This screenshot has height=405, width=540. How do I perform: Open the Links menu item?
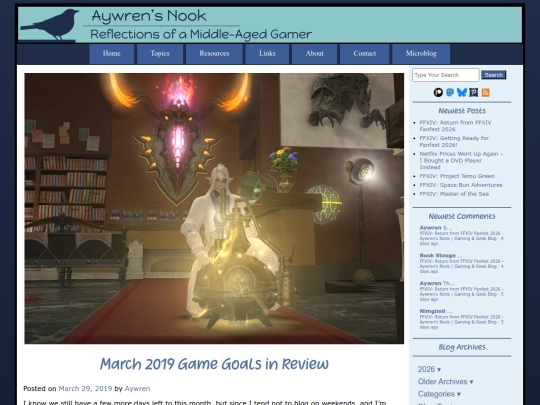click(267, 54)
